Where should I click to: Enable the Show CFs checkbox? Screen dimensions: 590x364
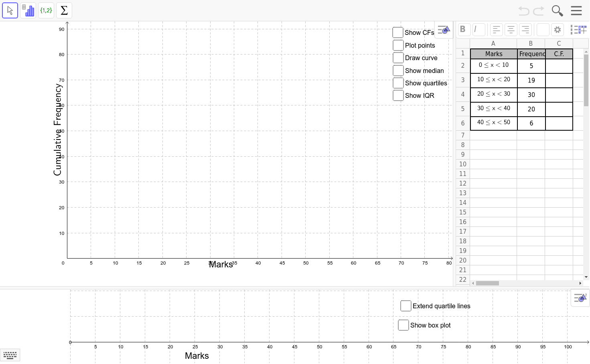coord(398,32)
